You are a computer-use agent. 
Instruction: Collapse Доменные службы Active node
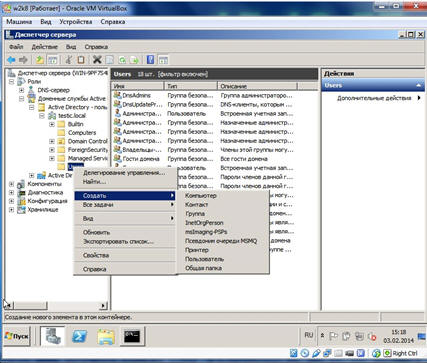click(22, 99)
